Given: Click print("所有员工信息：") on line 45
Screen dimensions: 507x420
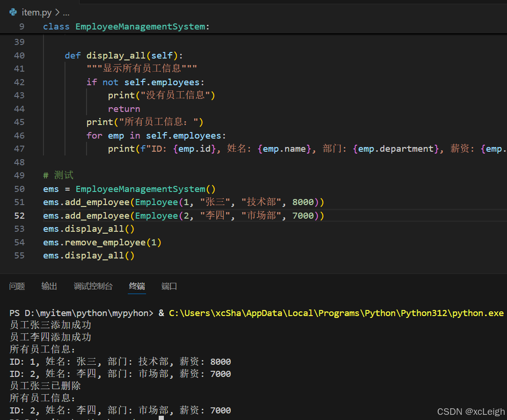Looking at the screenshot, I should pos(145,122).
